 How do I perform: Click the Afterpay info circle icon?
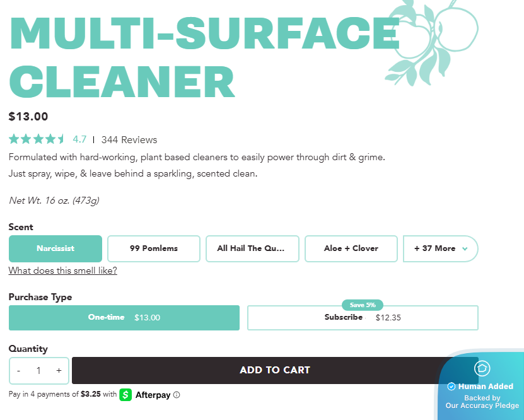click(177, 395)
